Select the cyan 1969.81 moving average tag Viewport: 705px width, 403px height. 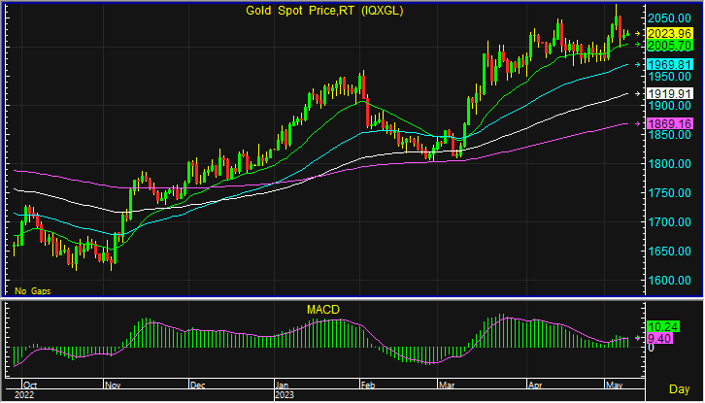point(670,64)
